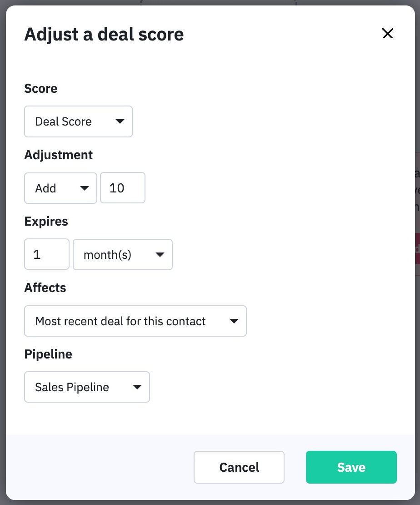This screenshot has height=505, width=420.
Task: Click the Adjust a deal score title
Action: click(104, 34)
